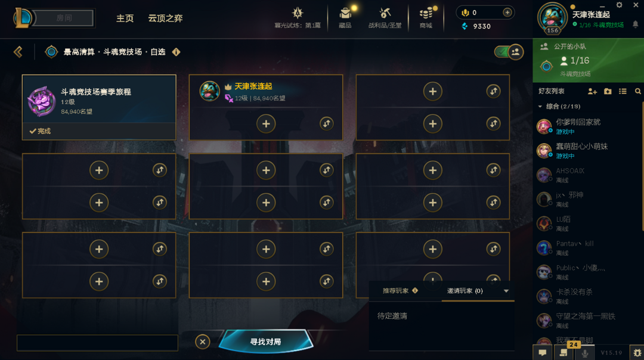Click the 寻找对局 find match button
The image size is (644, 360).
click(266, 342)
